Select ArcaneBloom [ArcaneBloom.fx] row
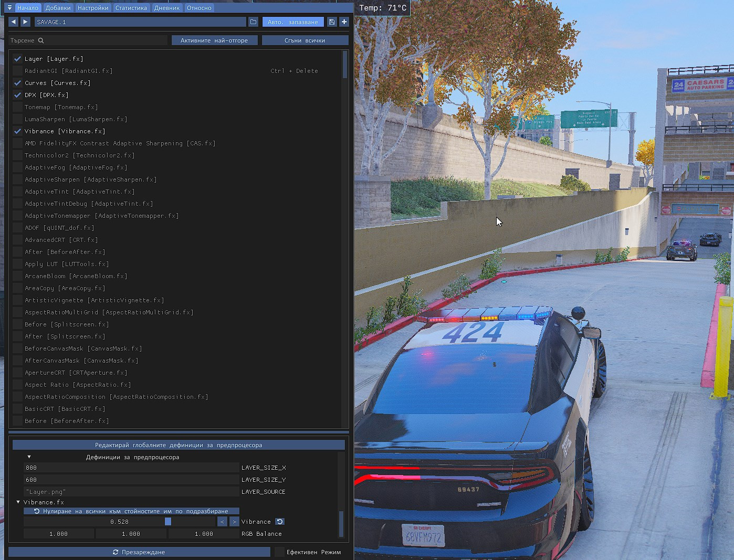734x560 pixels. tap(76, 276)
